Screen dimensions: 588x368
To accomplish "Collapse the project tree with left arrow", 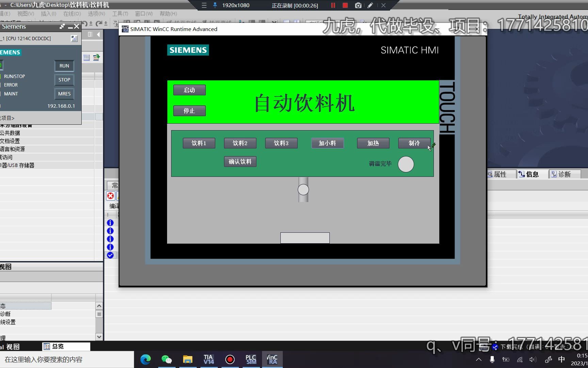I will coord(98,34).
